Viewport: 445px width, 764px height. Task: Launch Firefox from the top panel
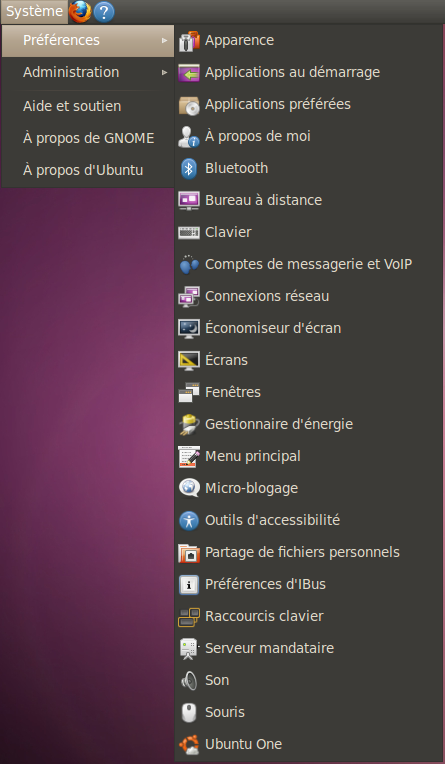pyautogui.click(x=80, y=12)
